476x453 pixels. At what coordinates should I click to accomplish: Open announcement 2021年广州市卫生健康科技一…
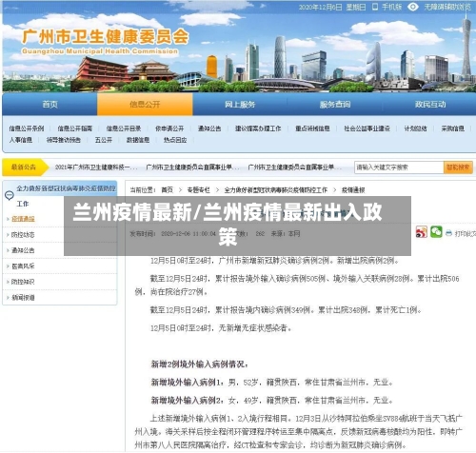(96, 167)
